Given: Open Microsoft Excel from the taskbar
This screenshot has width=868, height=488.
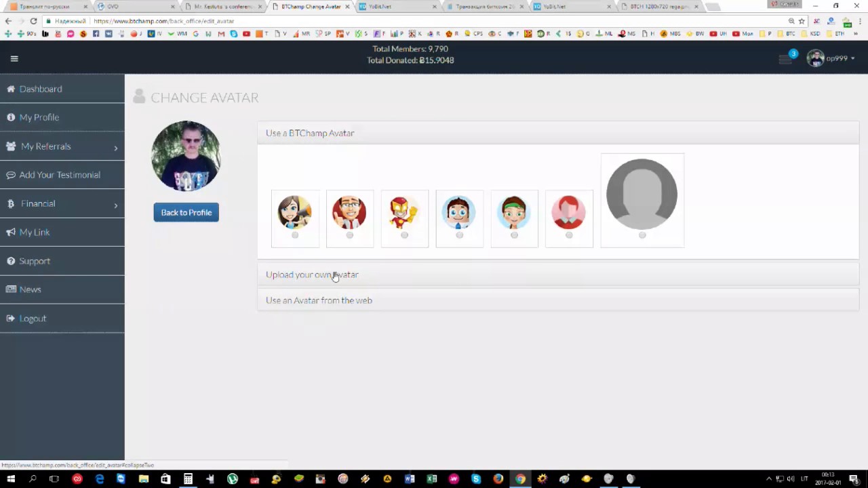Looking at the screenshot, I should [x=431, y=479].
